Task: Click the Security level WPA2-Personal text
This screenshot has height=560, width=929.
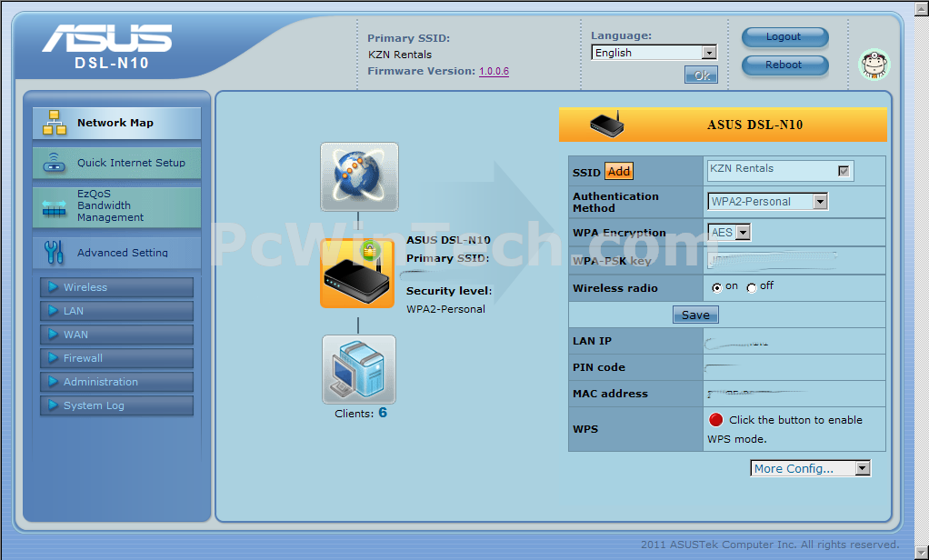Action: [x=445, y=309]
